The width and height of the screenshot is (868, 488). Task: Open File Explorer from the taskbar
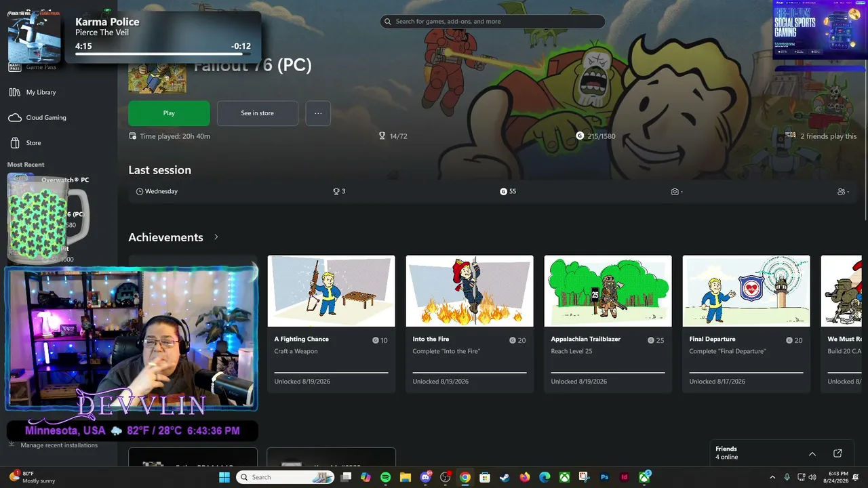[406, 477]
